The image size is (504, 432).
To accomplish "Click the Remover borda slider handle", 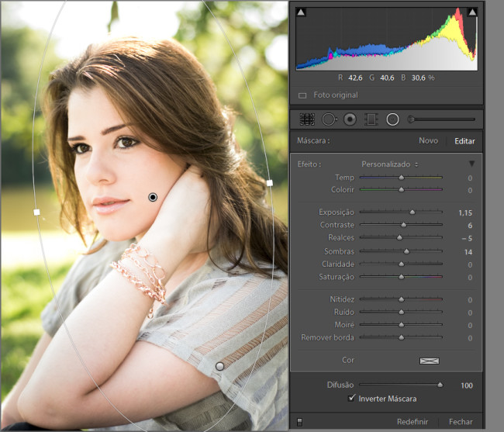I will point(401,337).
